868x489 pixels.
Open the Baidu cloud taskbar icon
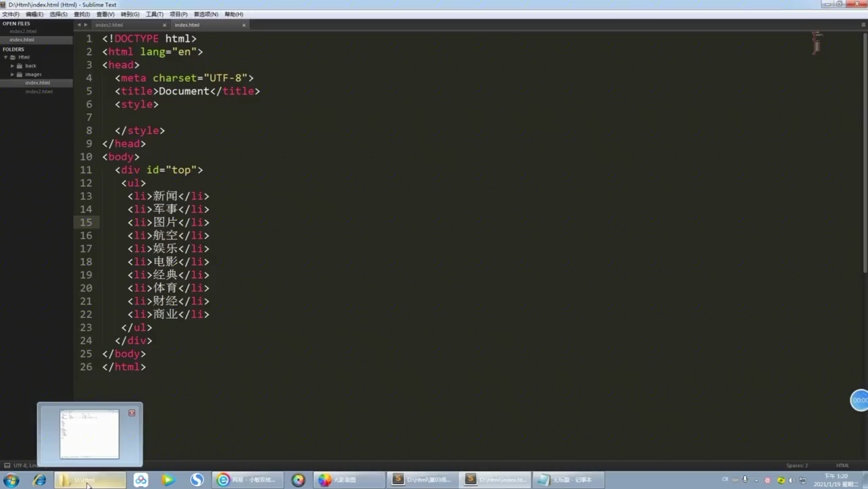pyautogui.click(x=140, y=480)
